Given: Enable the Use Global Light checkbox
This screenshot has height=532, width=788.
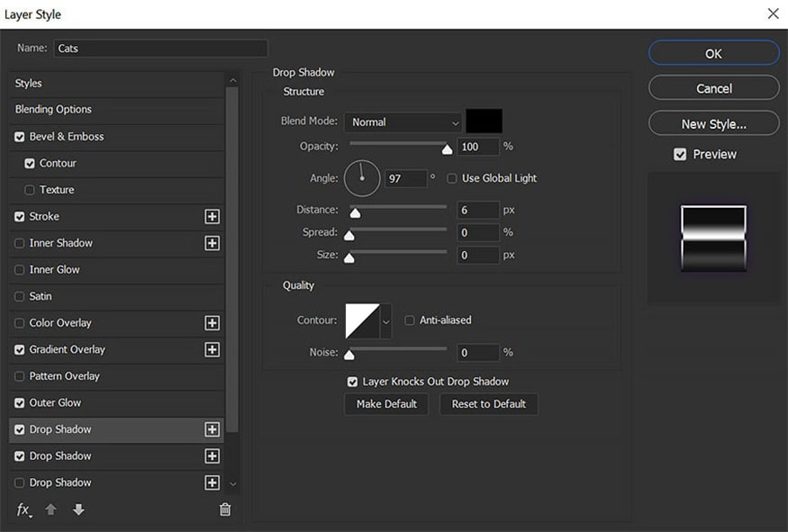Looking at the screenshot, I should pos(452,178).
